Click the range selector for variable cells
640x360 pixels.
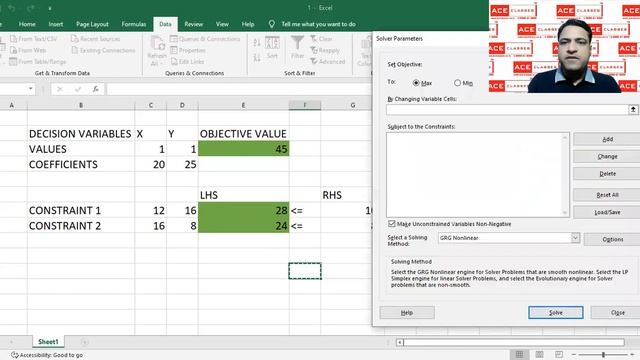point(633,109)
